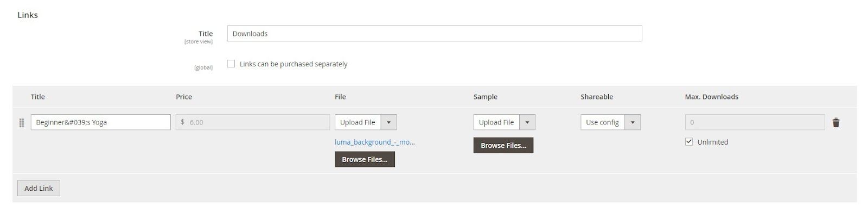Click the 'Shareable' column header
The image size is (868, 212).
[x=597, y=97]
